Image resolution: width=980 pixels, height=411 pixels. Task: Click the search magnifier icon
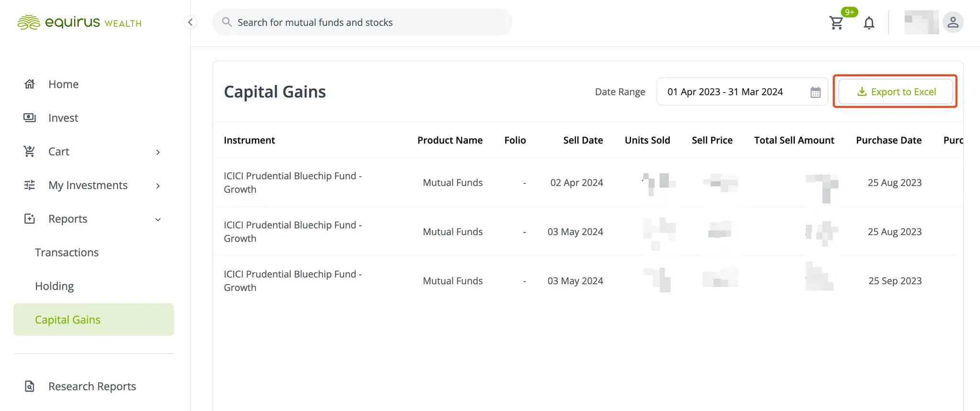coord(227,22)
